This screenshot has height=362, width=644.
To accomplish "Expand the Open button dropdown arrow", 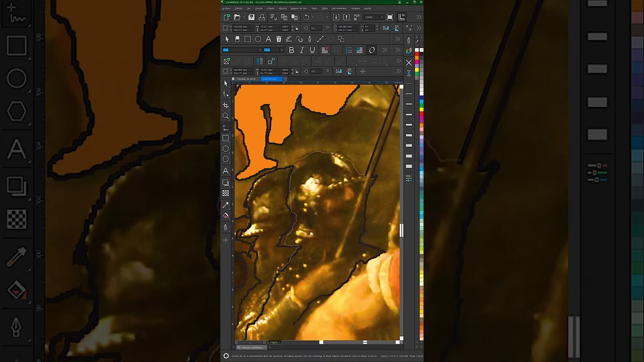I will (244, 17).
